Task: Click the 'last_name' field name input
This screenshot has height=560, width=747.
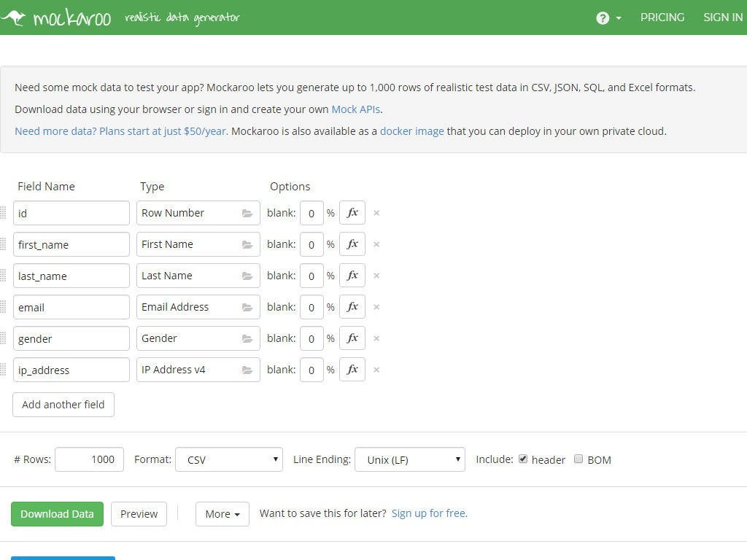Action: (71, 276)
